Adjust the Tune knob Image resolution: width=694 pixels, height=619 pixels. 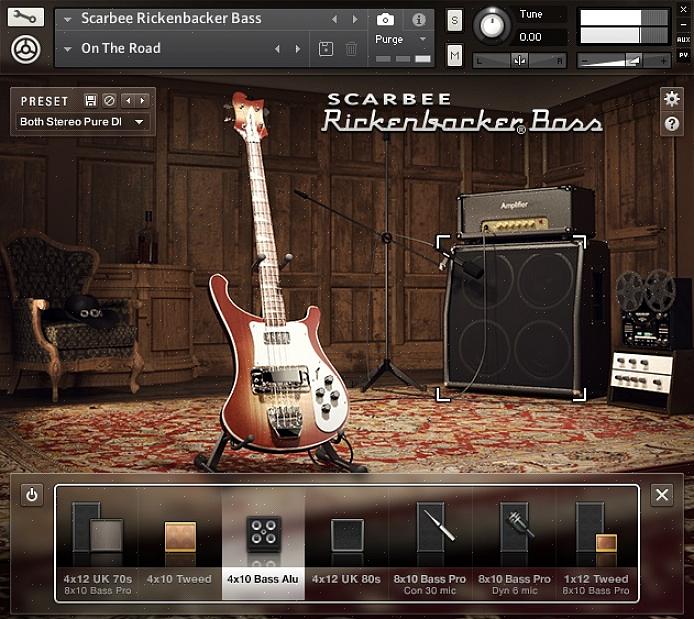tap(492, 25)
